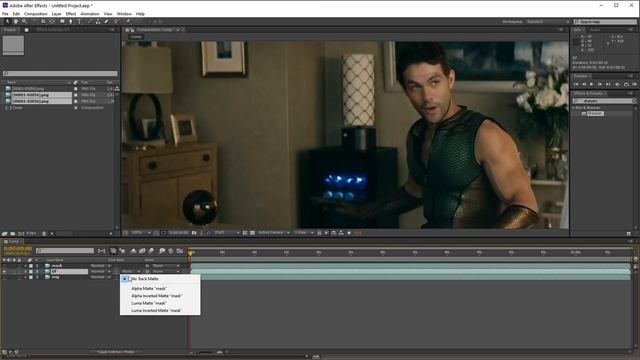Toggle Hide Shy Layers timeline switch
Screen dimensions: 640x360
(x=133, y=251)
